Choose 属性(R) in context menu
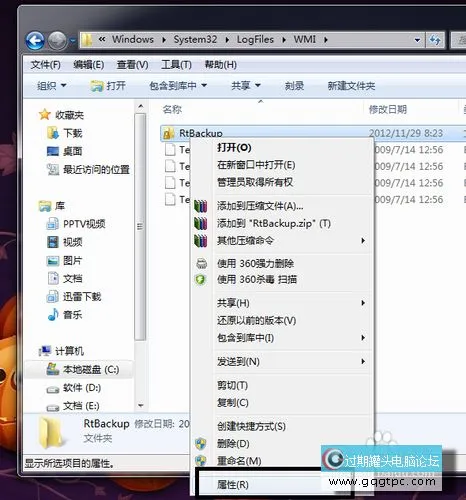466x500 pixels. pos(233,484)
